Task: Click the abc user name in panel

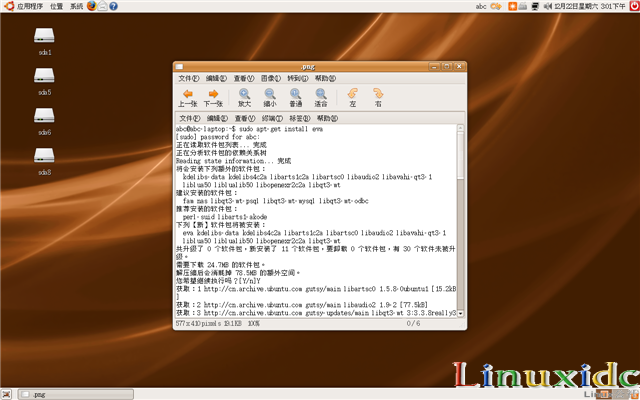Action: (481, 6)
